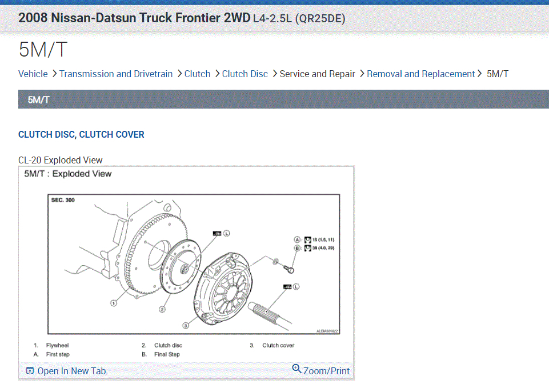Click the Open In New Tab button
The image size is (549, 392).
[x=66, y=370]
